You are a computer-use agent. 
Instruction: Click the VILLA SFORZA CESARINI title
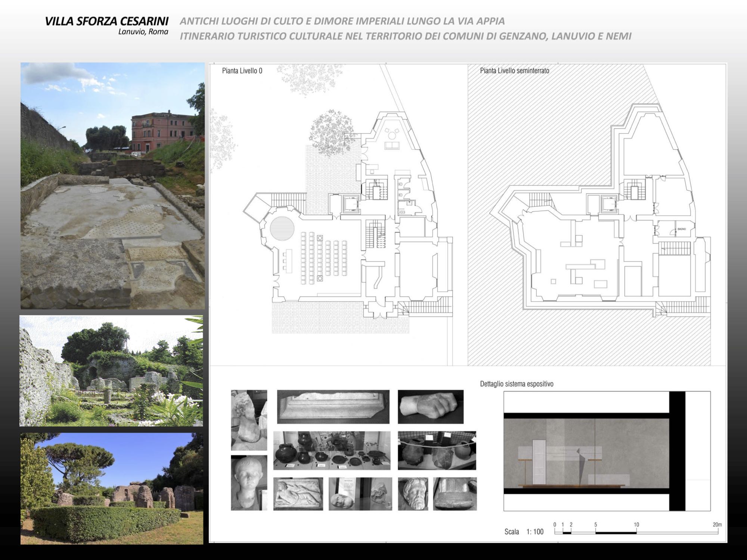(x=106, y=21)
